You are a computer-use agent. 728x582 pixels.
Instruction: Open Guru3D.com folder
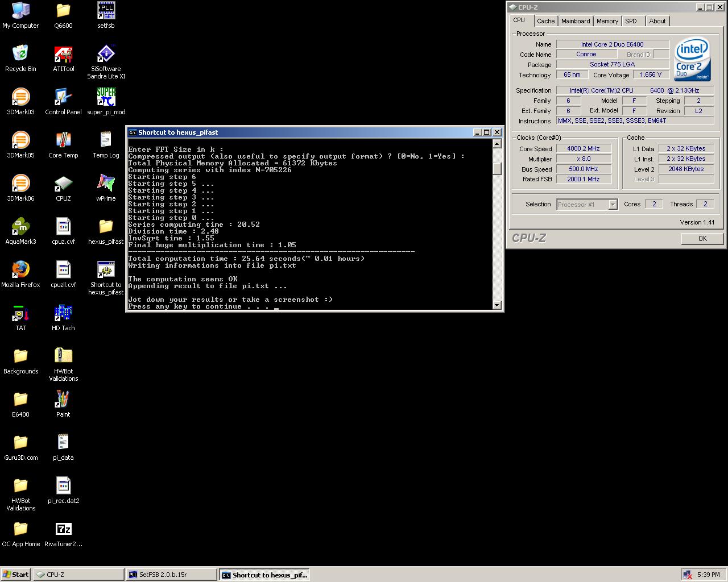pyautogui.click(x=20, y=447)
